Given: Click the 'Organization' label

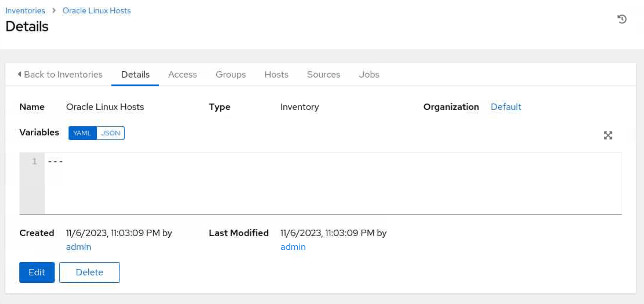Looking at the screenshot, I should click(451, 107).
